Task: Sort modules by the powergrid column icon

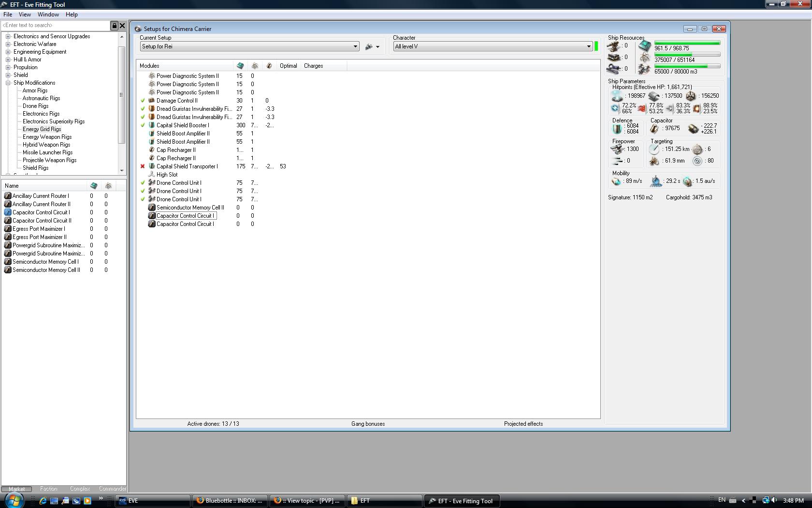Action: [255, 66]
